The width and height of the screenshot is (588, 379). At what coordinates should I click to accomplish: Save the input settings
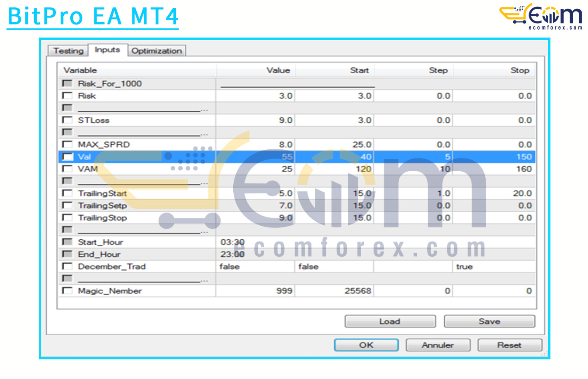(x=489, y=322)
